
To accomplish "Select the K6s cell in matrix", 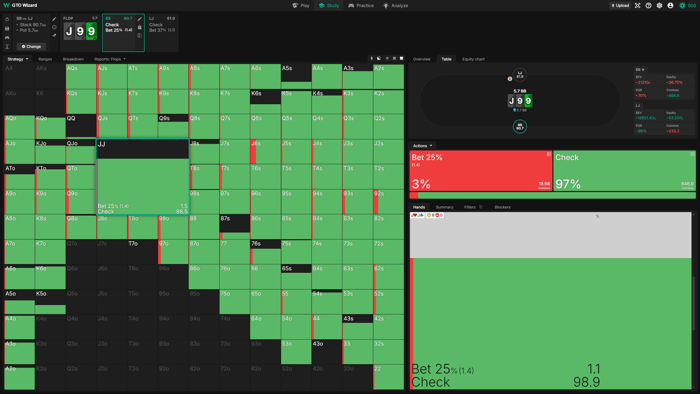I will (265, 101).
